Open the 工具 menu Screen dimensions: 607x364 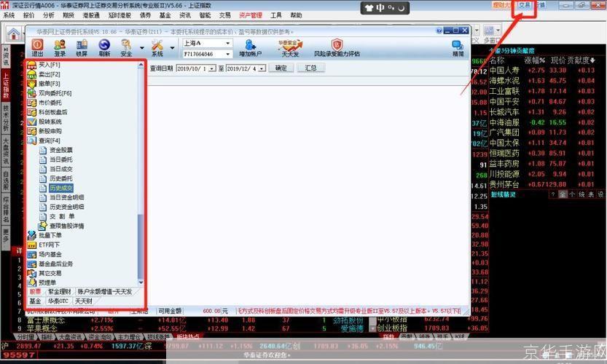(276, 15)
